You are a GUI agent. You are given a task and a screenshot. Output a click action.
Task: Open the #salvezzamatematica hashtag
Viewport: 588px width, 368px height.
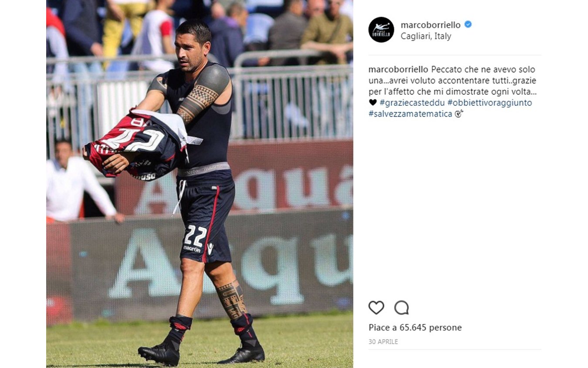(410, 114)
